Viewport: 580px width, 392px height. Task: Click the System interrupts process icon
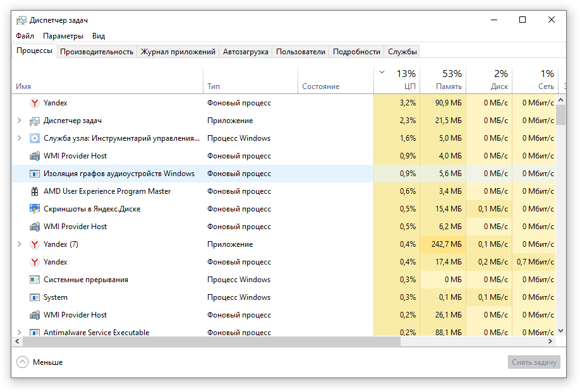point(35,280)
